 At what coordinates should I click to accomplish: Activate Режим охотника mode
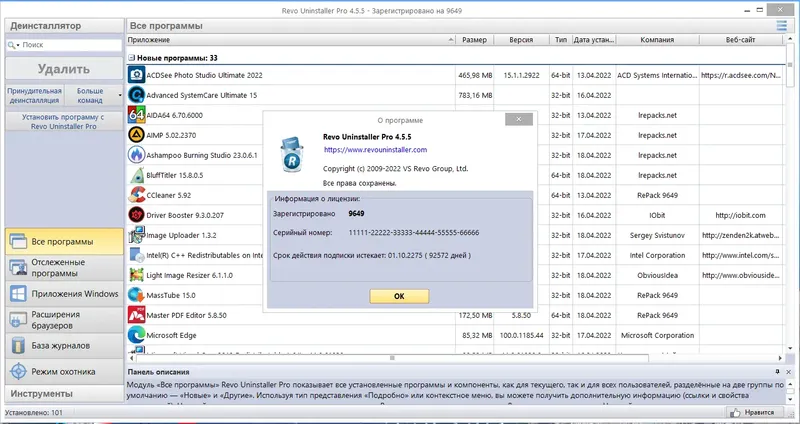64,371
